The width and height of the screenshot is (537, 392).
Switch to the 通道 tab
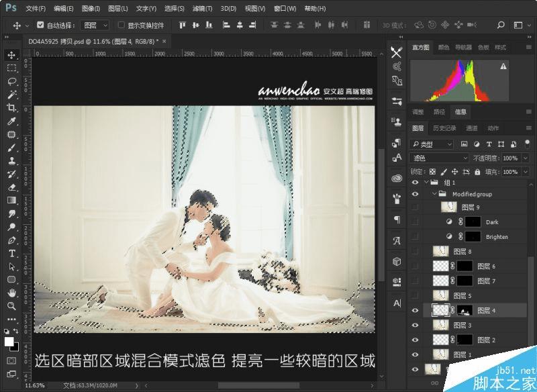472,128
